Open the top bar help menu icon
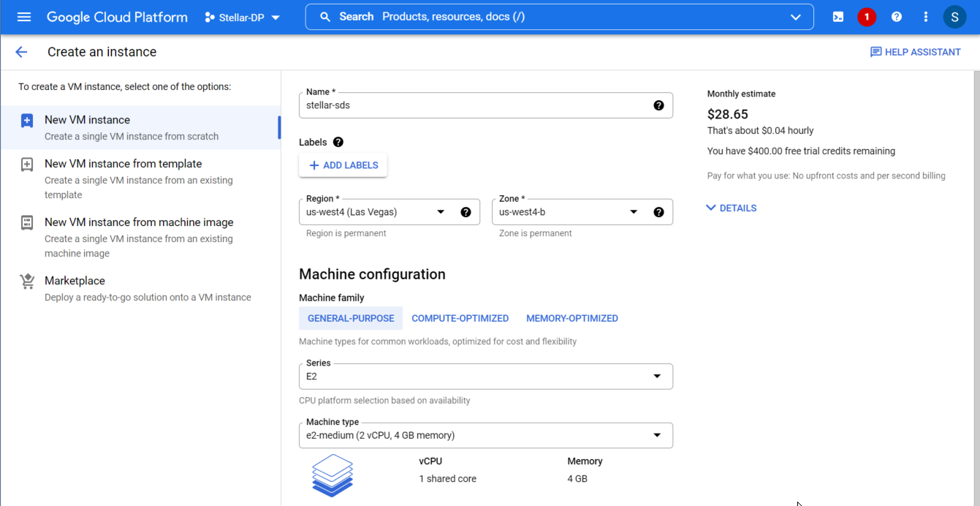980x506 pixels. 897,17
